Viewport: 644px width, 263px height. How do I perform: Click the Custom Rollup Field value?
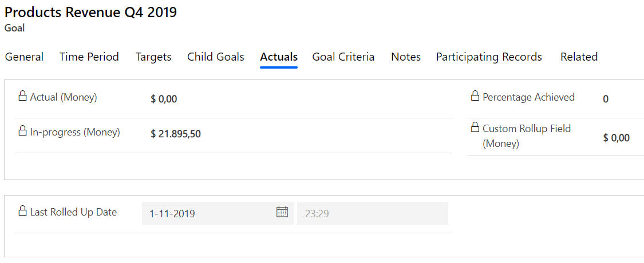click(x=617, y=138)
